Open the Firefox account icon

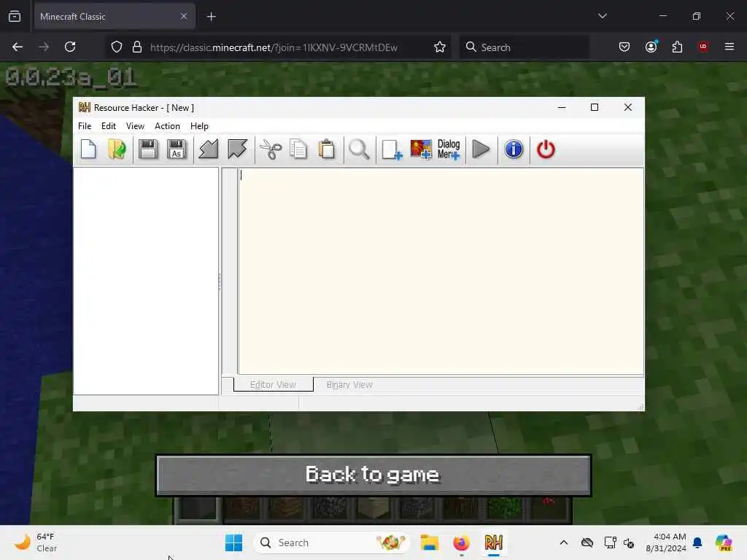[x=651, y=47]
